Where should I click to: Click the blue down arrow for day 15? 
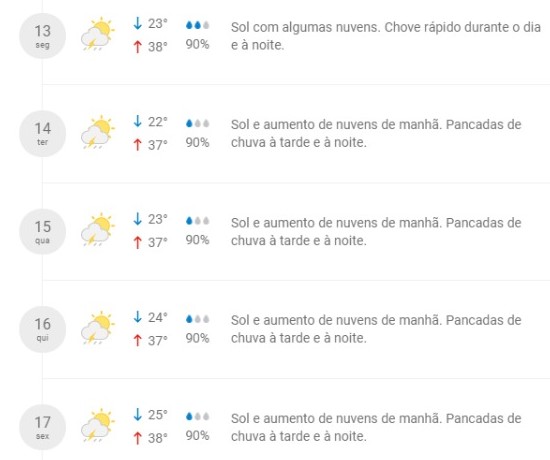pyautogui.click(x=138, y=219)
